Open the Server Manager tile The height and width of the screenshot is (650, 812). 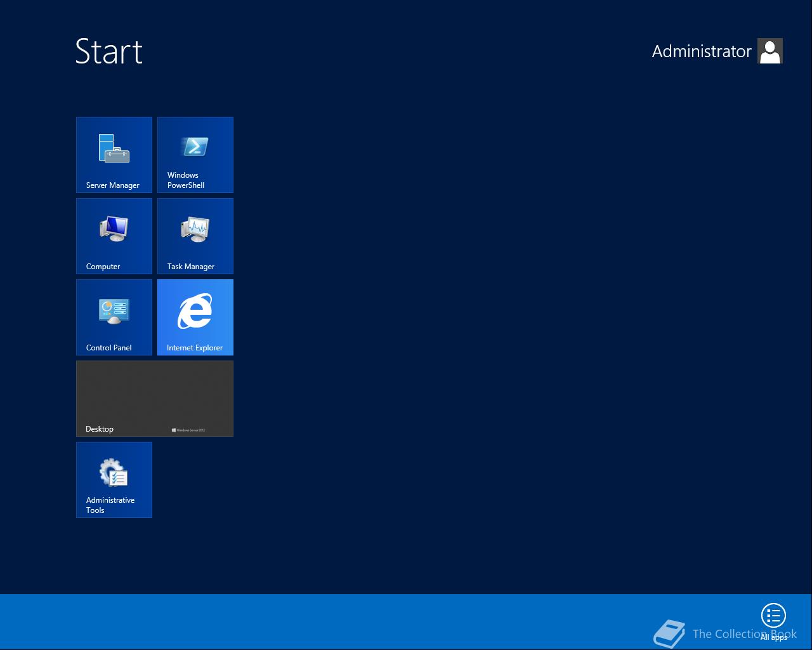tap(114, 155)
